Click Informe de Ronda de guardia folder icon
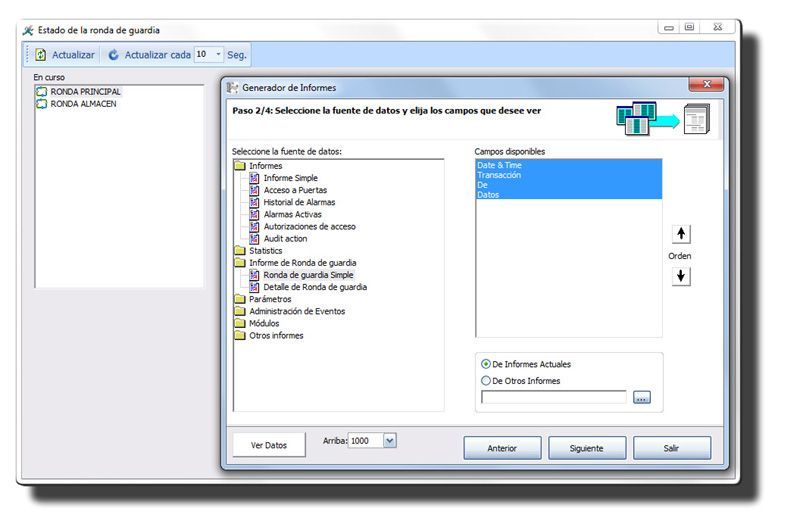 (240, 263)
